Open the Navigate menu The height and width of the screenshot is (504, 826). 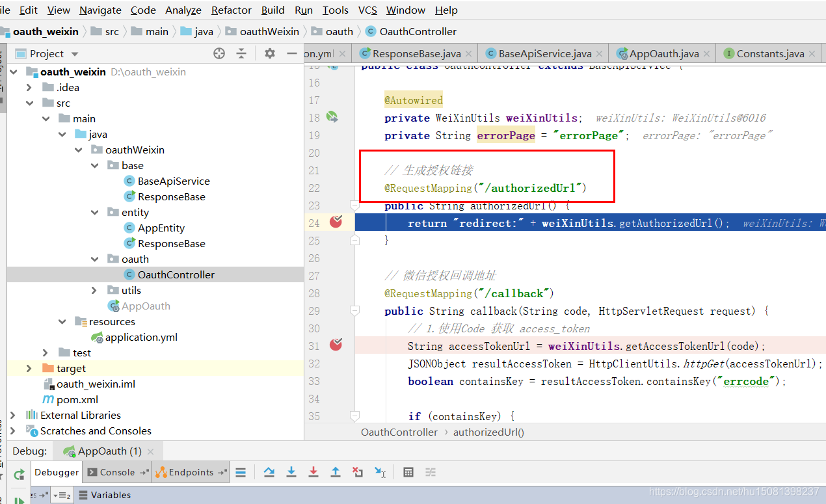click(100, 10)
